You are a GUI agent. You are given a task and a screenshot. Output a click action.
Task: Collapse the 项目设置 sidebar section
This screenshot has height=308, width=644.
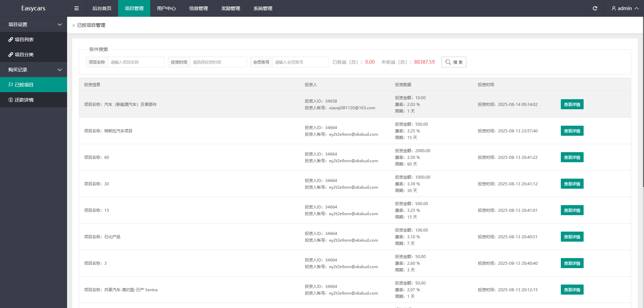point(60,24)
